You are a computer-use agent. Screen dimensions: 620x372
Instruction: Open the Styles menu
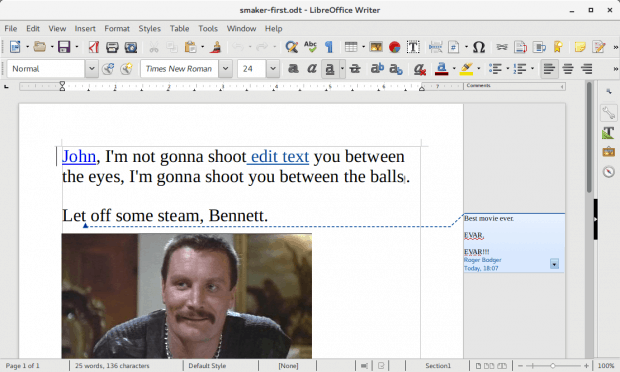(x=149, y=28)
